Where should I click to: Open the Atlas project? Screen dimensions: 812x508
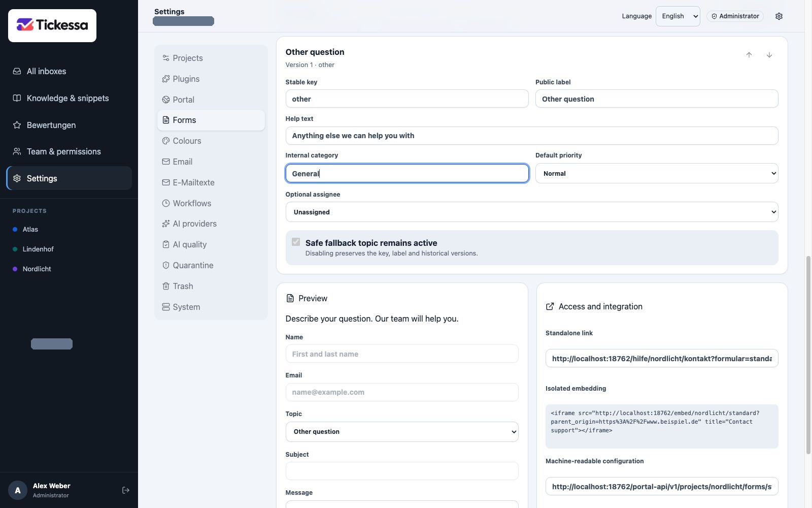pos(69,229)
